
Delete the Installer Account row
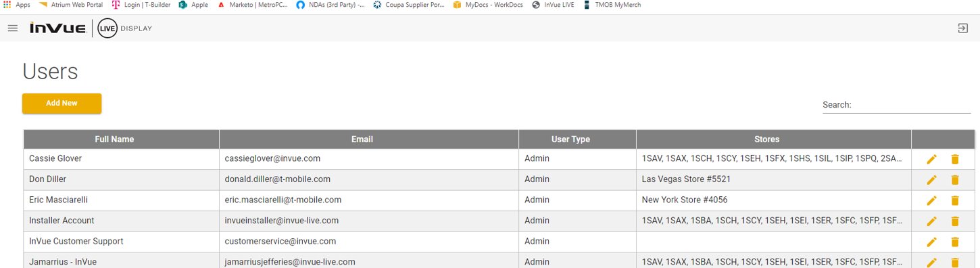pyautogui.click(x=955, y=221)
